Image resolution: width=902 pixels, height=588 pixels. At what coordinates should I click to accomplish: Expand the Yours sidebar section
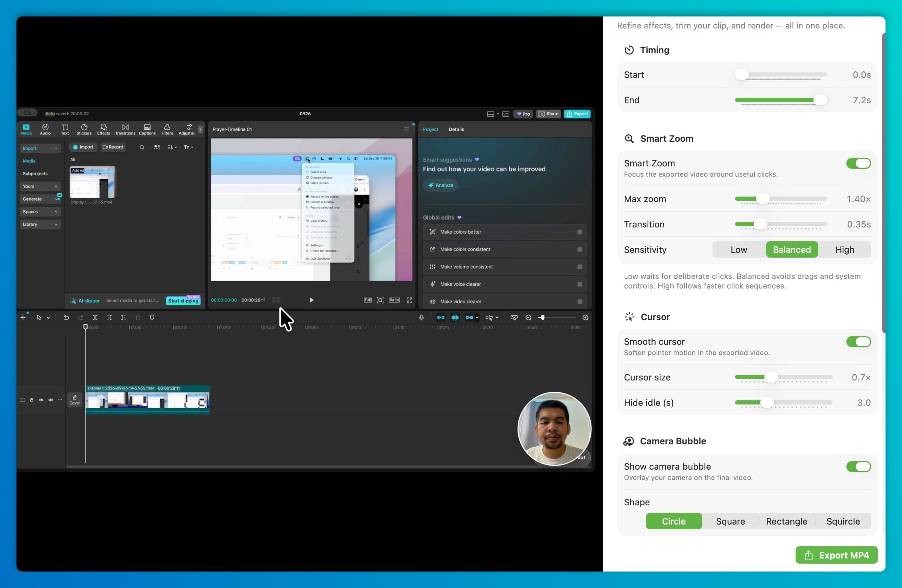point(40,186)
